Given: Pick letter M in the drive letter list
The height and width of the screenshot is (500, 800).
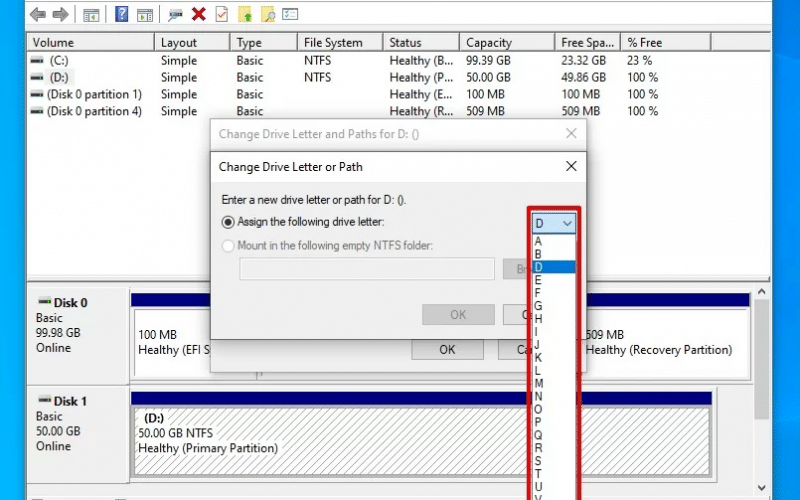Looking at the screenshot, I should [539, 383].
